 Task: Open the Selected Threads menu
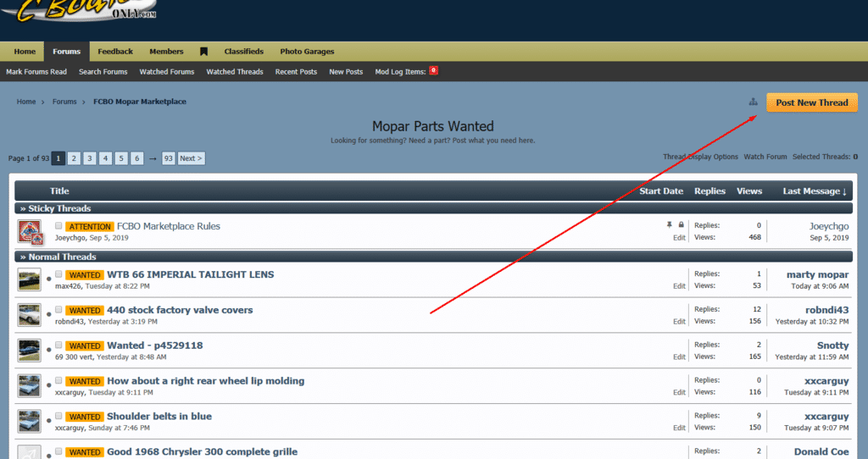click(x=825, y=157)
